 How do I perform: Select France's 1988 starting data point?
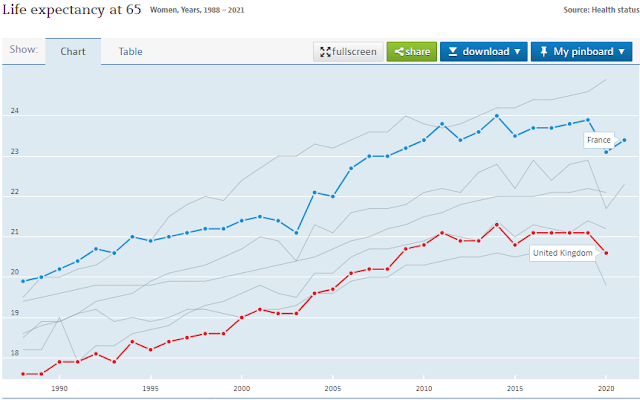23,281
